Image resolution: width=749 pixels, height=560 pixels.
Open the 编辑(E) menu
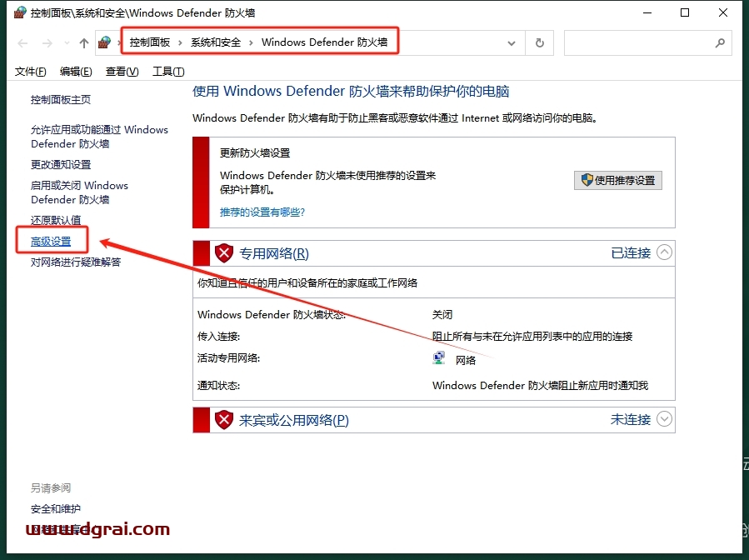[x=76, y=72]
